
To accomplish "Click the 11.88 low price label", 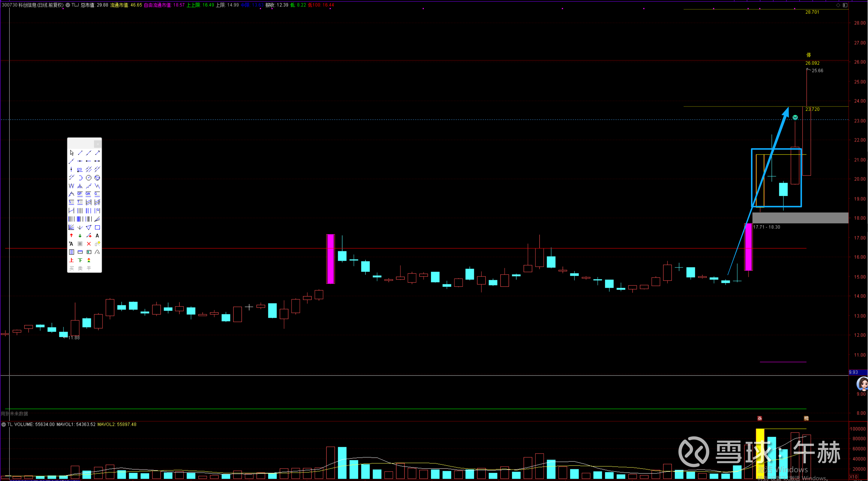I will (x=74, y=338).
